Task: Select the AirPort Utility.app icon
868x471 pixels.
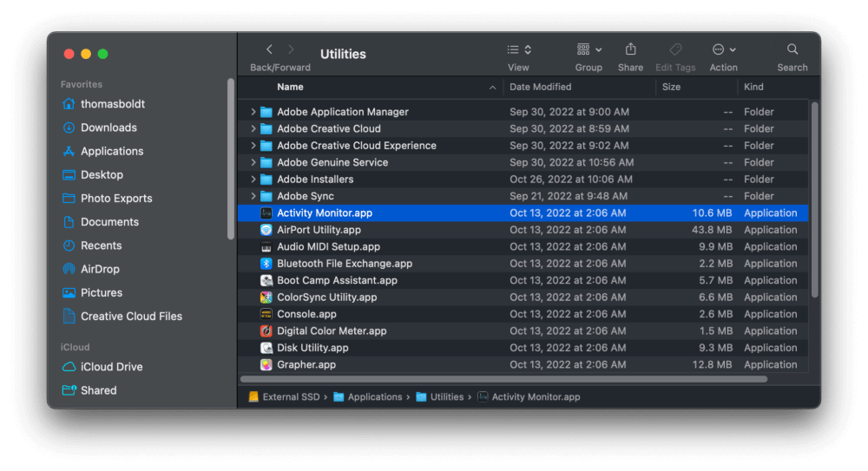Action: [x=266, y=230]
